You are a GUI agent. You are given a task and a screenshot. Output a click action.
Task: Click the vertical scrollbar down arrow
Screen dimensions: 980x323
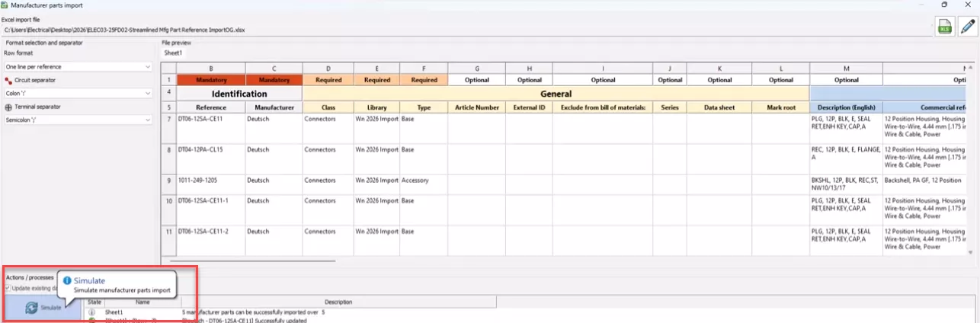(971, 251)
